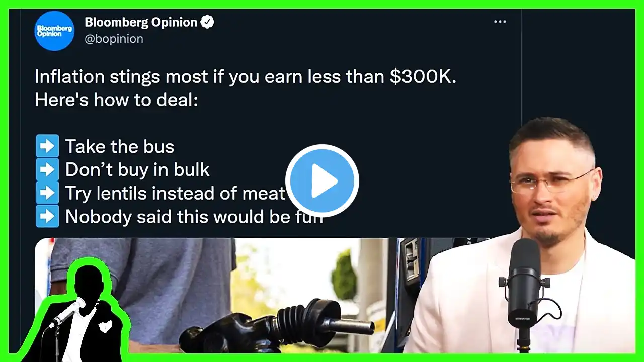Viewport: 644px width, 362px height.
Task: Click the arrow emoji beside Take the bus
Action: [x=47, y=147]
